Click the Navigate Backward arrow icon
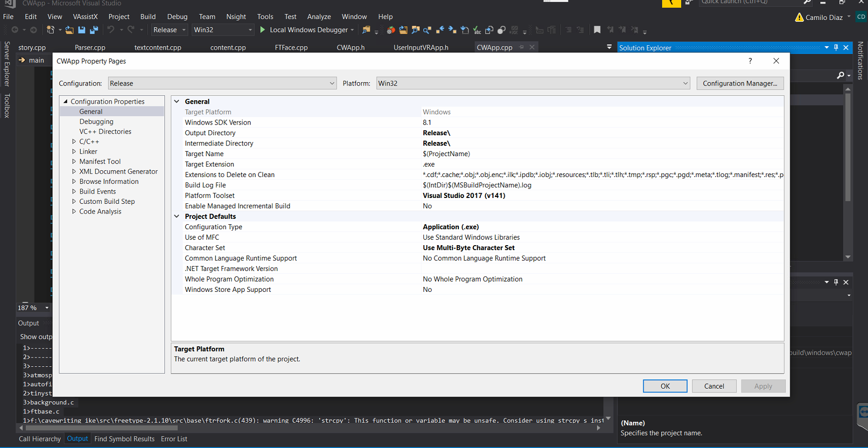Image resolution: width=868 pixels, height=448 pixels. [x=15, y=30]
